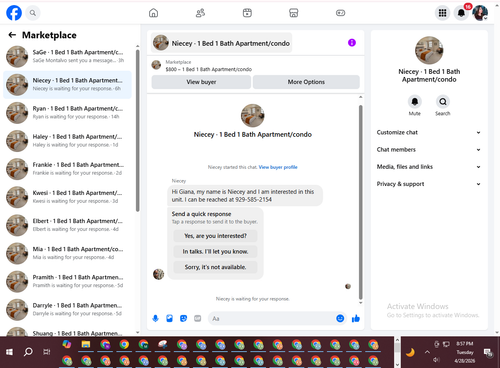Click the More Options button
The image size is (500, 368).
(306, 82)
